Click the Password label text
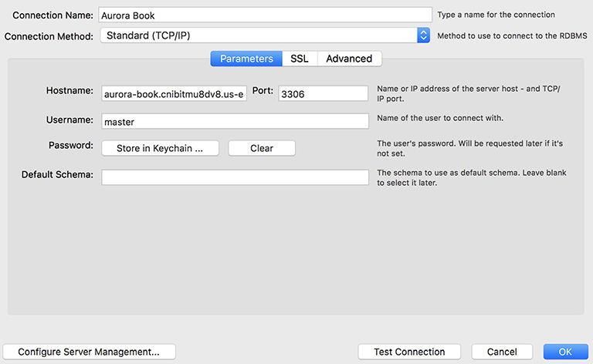This screenshot has width=593, height=364. 71,145
